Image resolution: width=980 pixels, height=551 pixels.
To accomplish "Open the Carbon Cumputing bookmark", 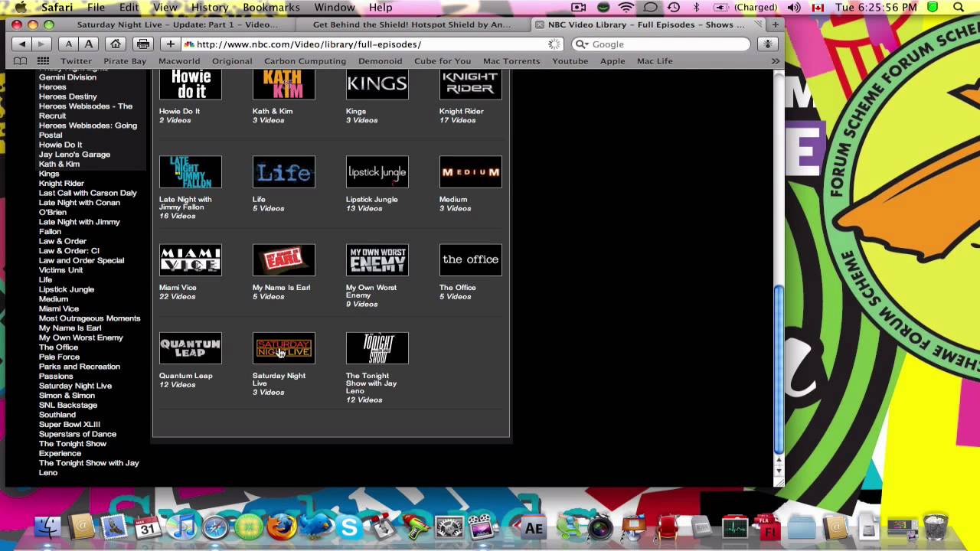I will [x=305, y=61].
